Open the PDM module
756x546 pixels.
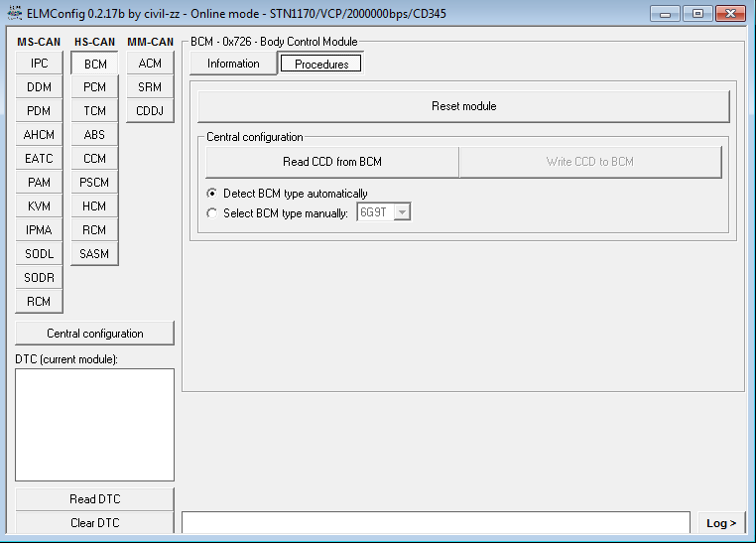39,110
